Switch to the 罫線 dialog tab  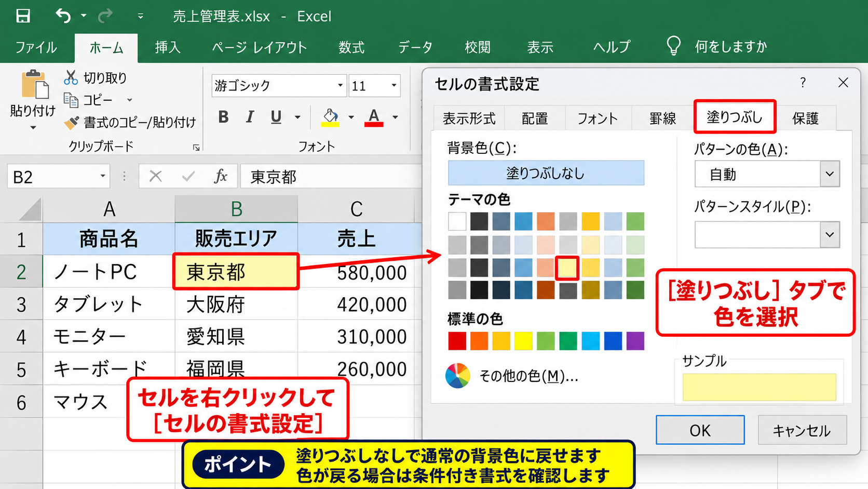click(x=662, y=118)
